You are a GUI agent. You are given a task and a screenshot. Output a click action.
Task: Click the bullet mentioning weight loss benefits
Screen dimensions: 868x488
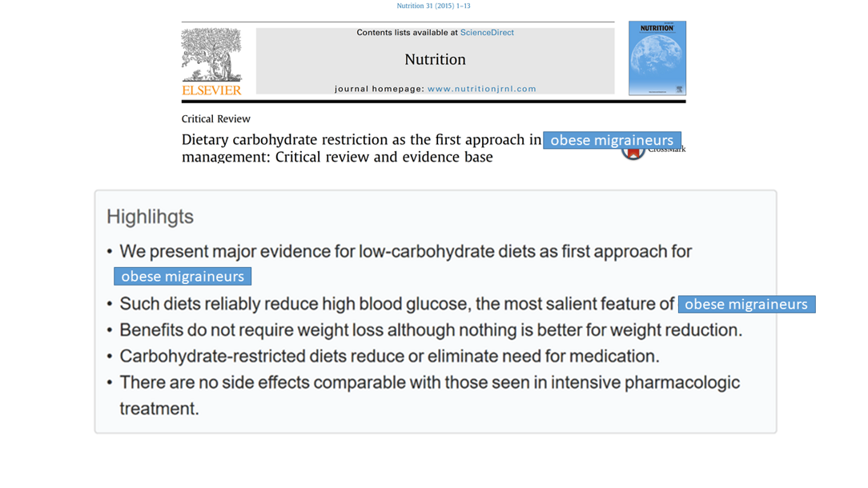click(431, 330)
